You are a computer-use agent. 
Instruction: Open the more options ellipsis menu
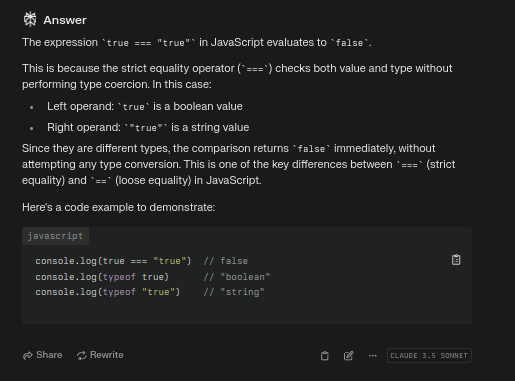373,356
